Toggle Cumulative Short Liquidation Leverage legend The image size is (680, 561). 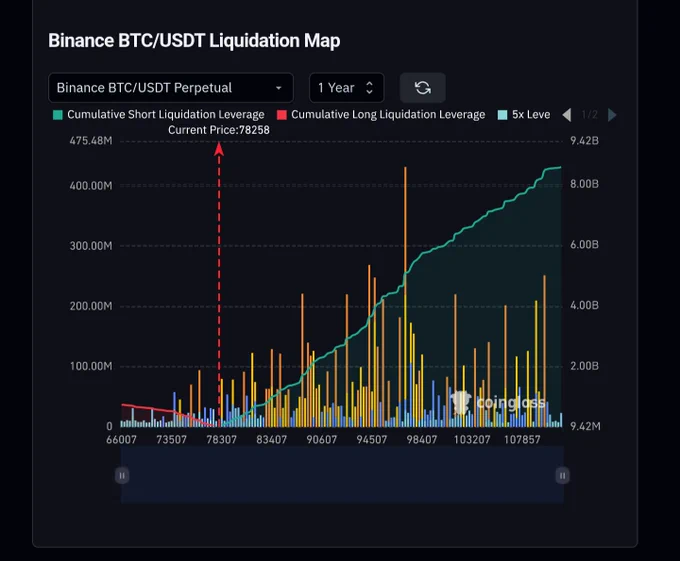pyautogui.click(x=159, y=114)
